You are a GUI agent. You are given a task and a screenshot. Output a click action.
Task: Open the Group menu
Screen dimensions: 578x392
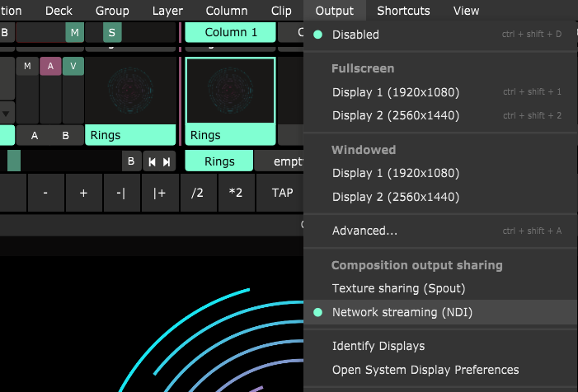coord(112,11)
